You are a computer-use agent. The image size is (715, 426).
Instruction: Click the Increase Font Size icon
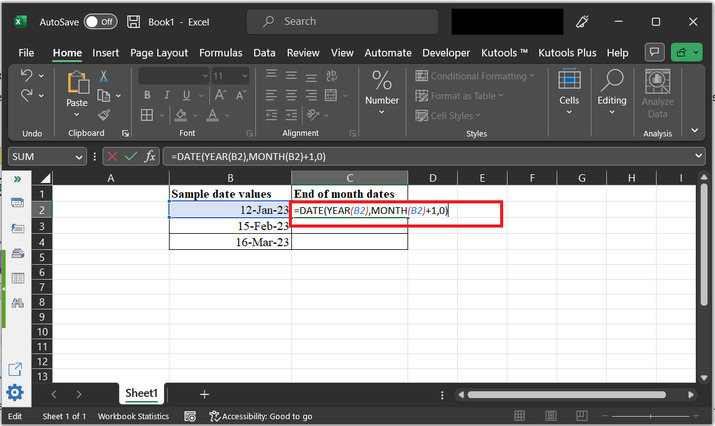coord(221,95)
